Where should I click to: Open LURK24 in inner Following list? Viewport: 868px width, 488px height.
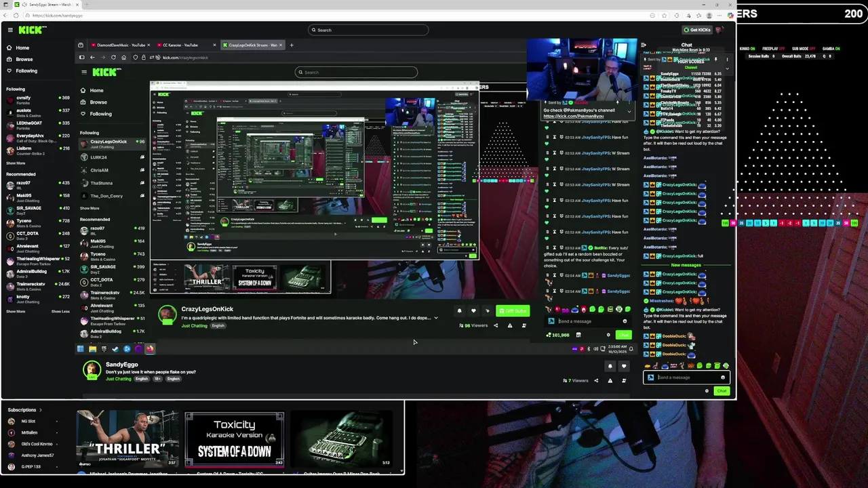tap(112, 157)
